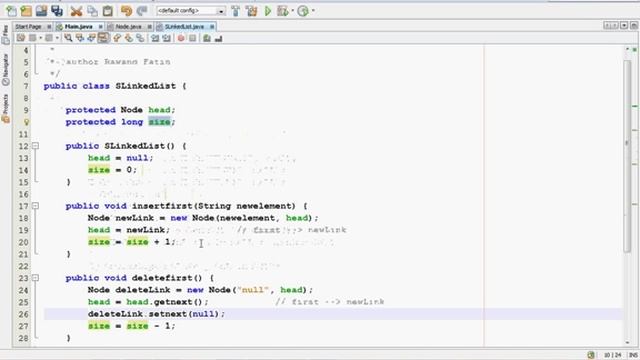Click the Uncomment lines icon
The image size is (640, 360).
click(218, 38)
